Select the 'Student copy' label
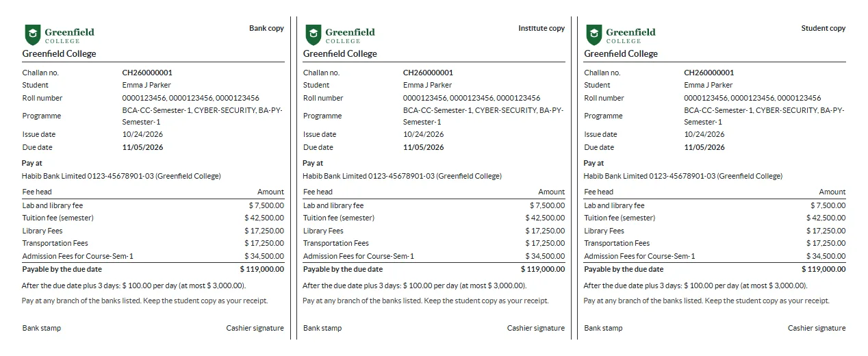Viewport: 868px width, 356px height. (824, 28)
